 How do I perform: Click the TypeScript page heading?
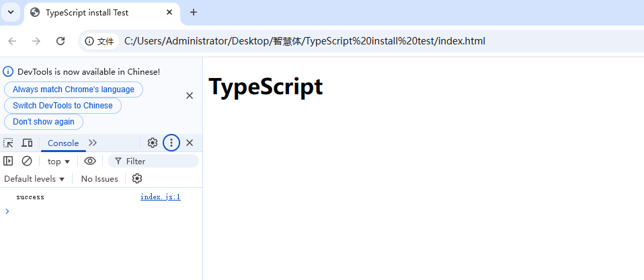[x=266, y=87]
